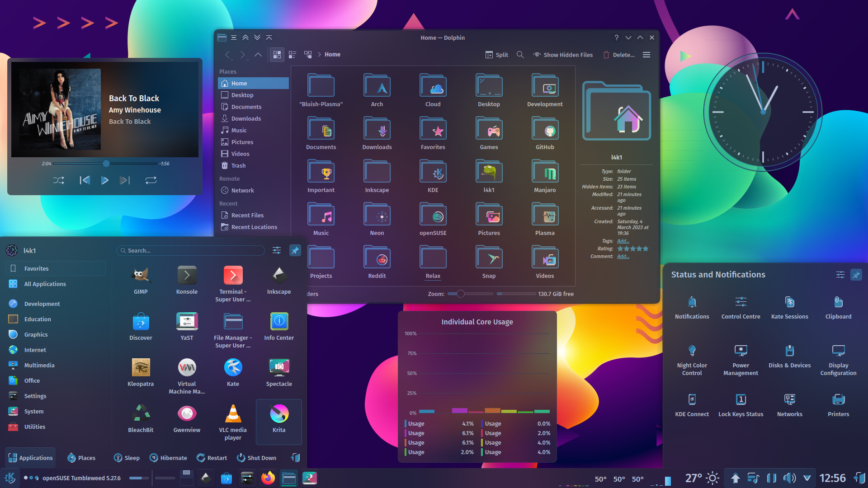Select Favorites category in launcher
Image resolution: width=868 pixels, height=488 pixels.
[56, 268]
